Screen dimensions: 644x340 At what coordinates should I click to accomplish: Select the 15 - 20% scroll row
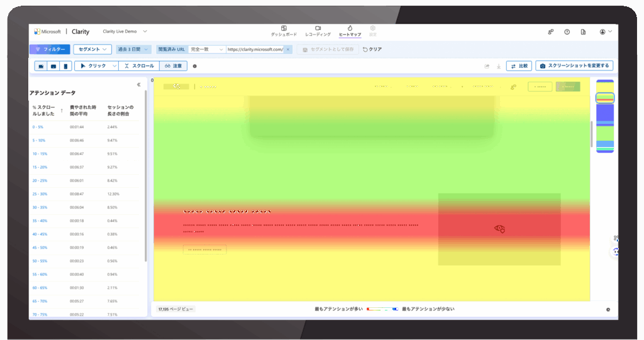pyautogui.click(x=85, y=167)
